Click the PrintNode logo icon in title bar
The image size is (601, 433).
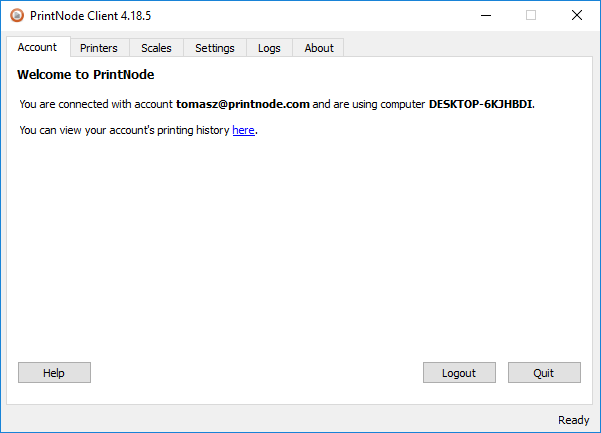click(x=17, y=16)
